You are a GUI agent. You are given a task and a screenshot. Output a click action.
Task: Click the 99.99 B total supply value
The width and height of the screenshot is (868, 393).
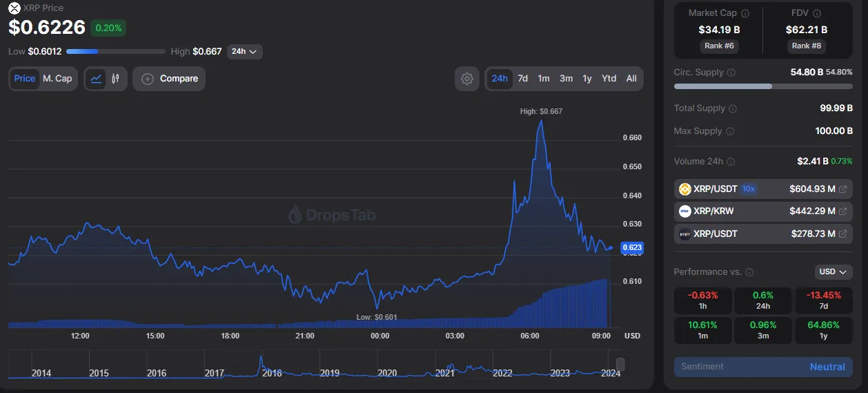coord(835,108)
